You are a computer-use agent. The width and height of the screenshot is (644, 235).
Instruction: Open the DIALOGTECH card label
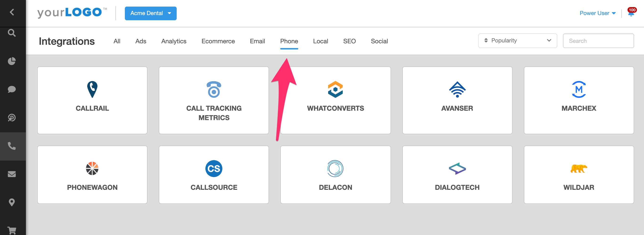[x=457, y=187]
